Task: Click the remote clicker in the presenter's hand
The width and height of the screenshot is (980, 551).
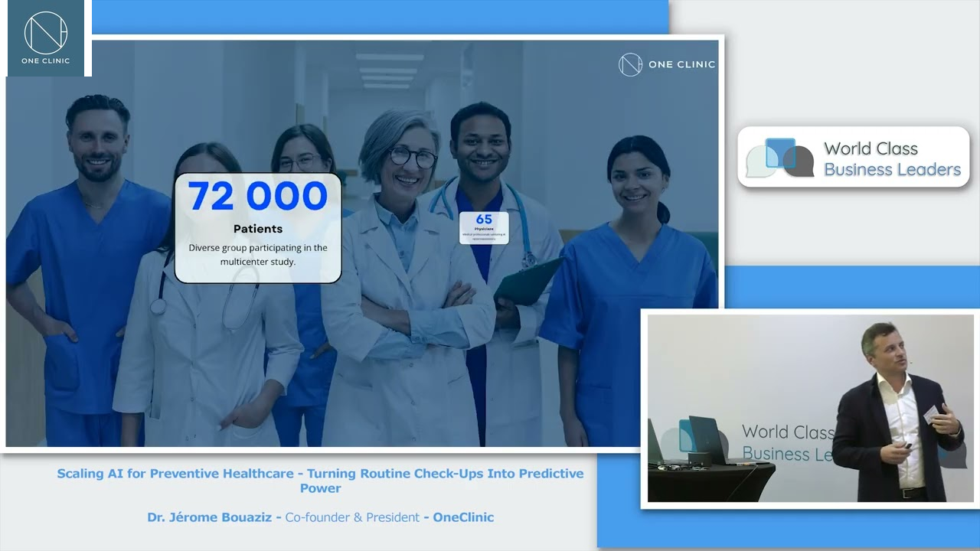Action: (x=907, y=445)
